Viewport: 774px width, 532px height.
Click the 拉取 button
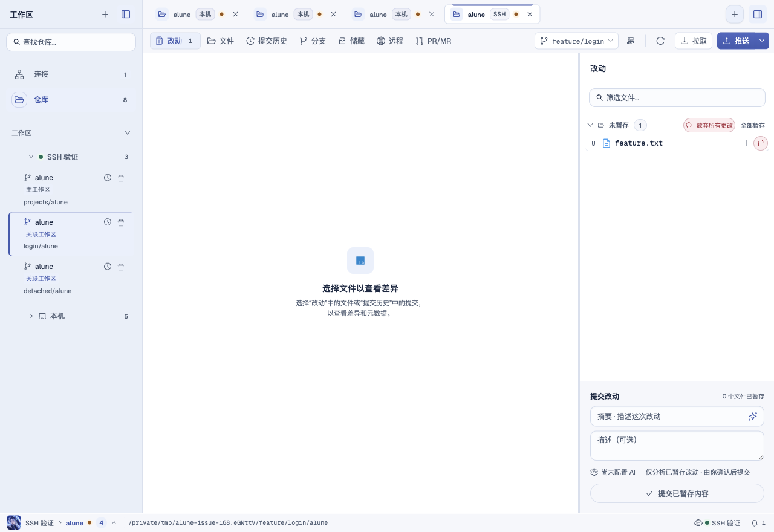click(694, 41)
